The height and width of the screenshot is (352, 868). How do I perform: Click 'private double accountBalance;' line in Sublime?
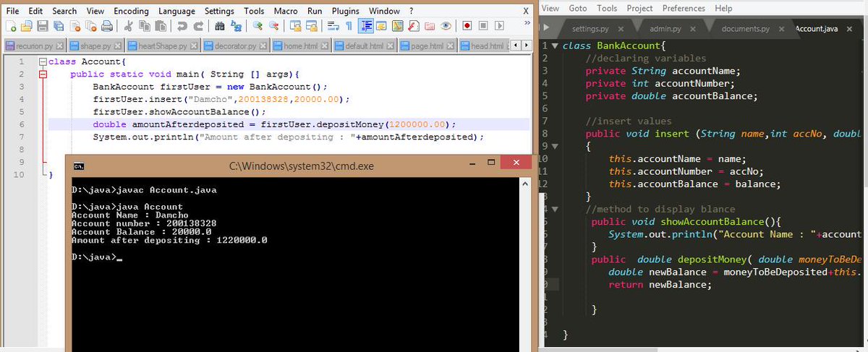[671, 96]
